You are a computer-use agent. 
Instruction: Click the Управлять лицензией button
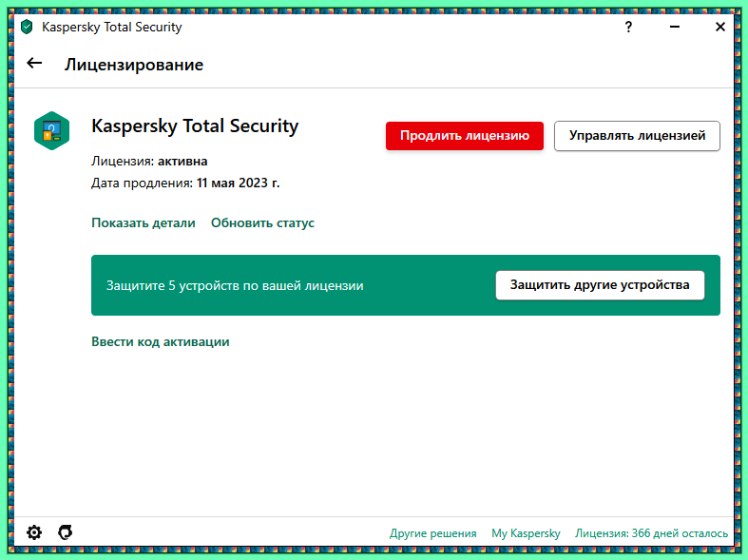point(637,136)
